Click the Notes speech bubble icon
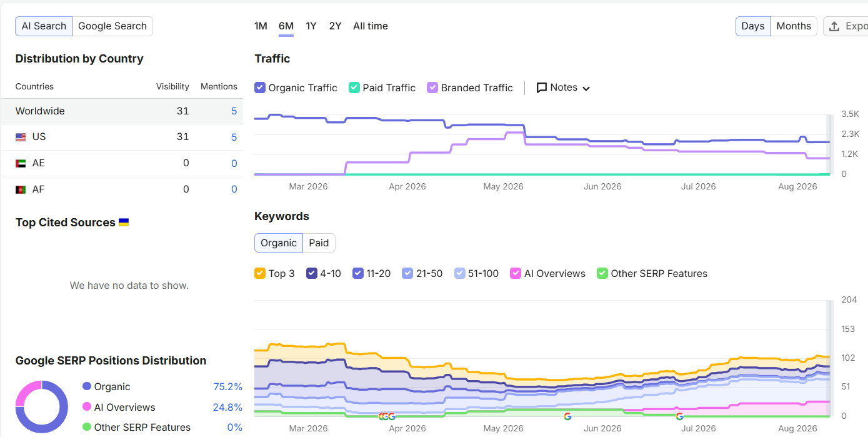868x437 pixels. tap(542, 88)
